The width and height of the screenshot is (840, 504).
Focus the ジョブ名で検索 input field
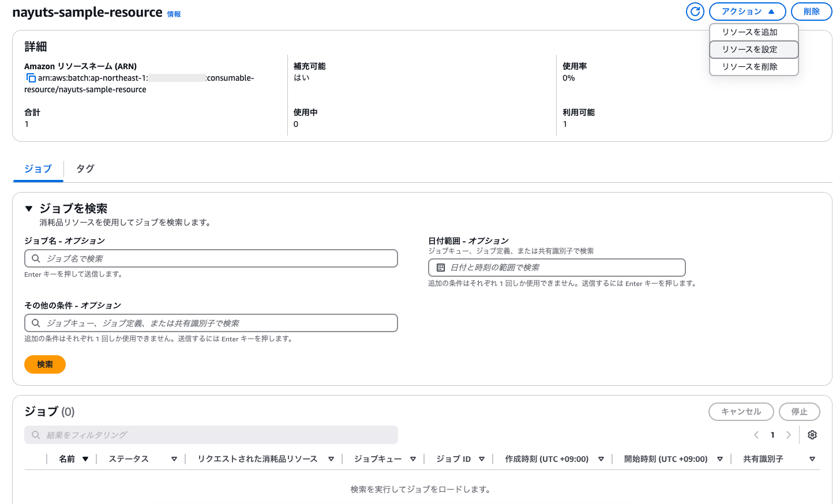click(211, 258)
